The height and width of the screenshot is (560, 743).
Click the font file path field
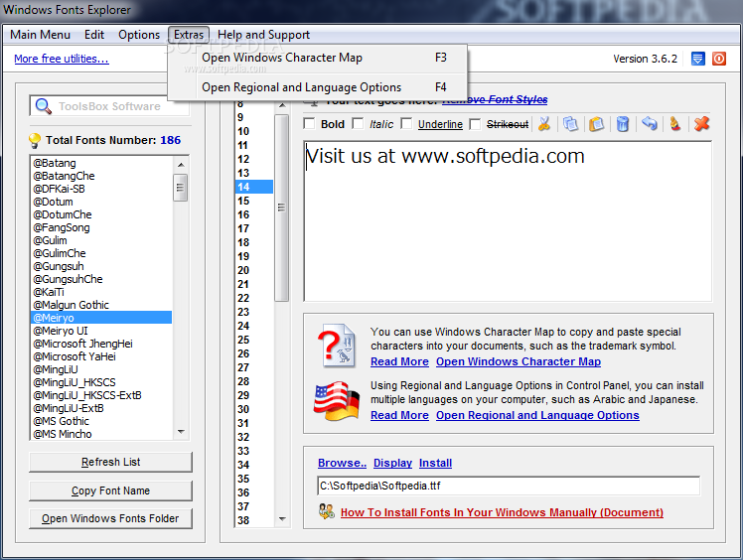[509, 487]
